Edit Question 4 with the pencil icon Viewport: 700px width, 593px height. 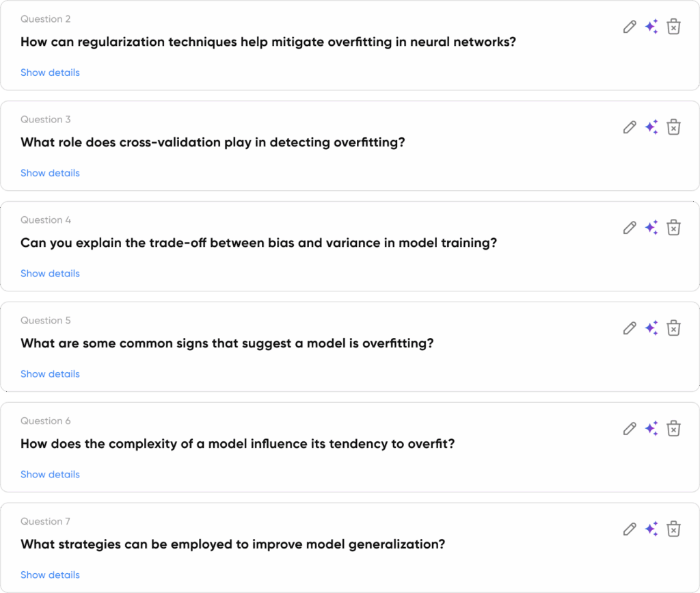[630, 228]
